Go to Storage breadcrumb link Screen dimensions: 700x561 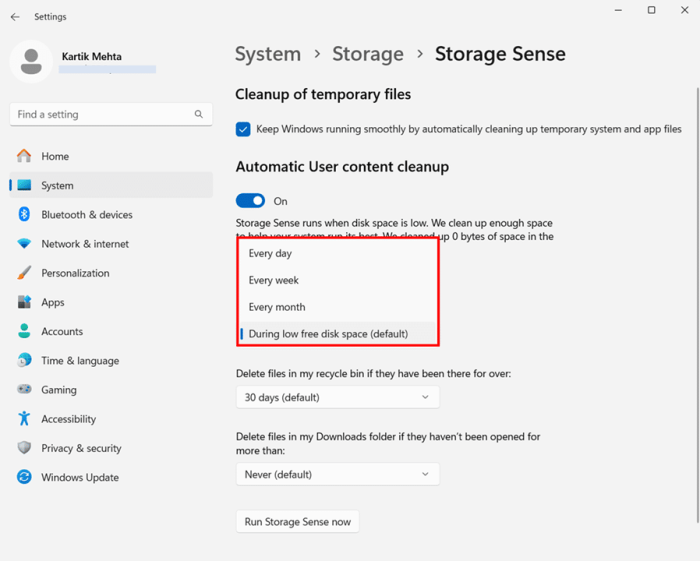tap(368, 54)
